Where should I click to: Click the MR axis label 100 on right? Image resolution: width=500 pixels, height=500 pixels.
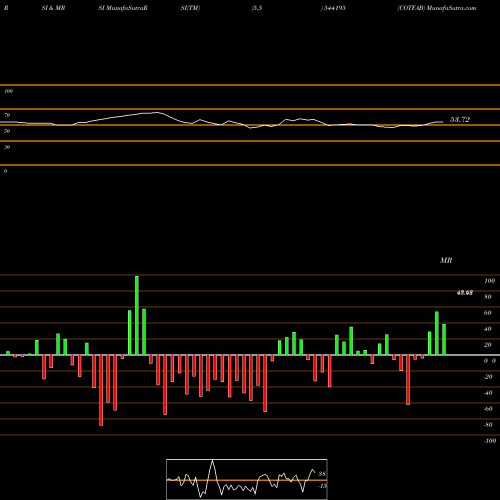click(490, 281)
